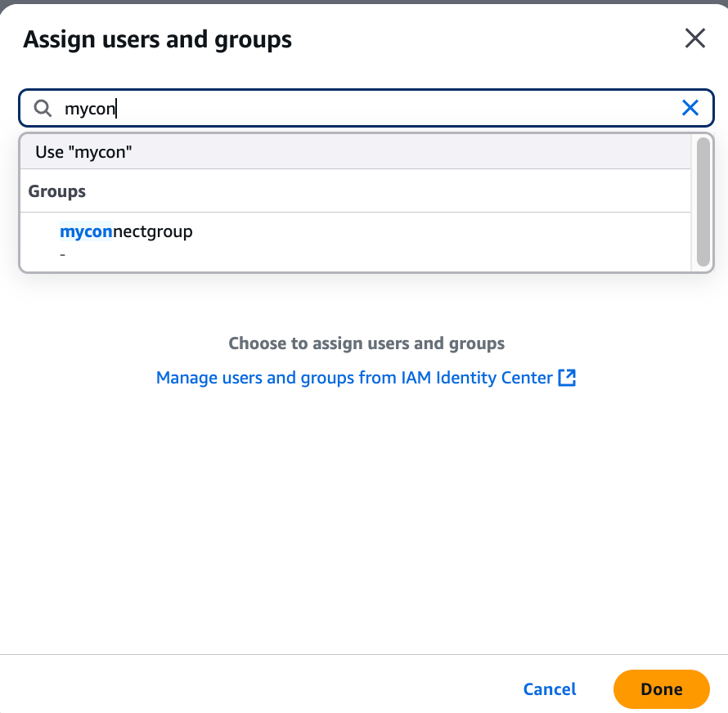This screenshot has height=713, width=728.
Task: Click the Groups section header
Action: point(56,191)
